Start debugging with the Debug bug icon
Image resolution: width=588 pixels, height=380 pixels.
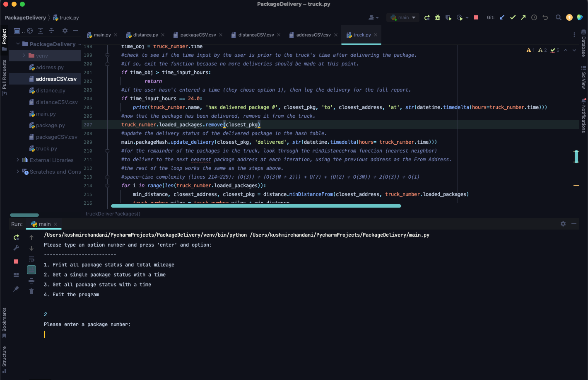coord(437,17)
